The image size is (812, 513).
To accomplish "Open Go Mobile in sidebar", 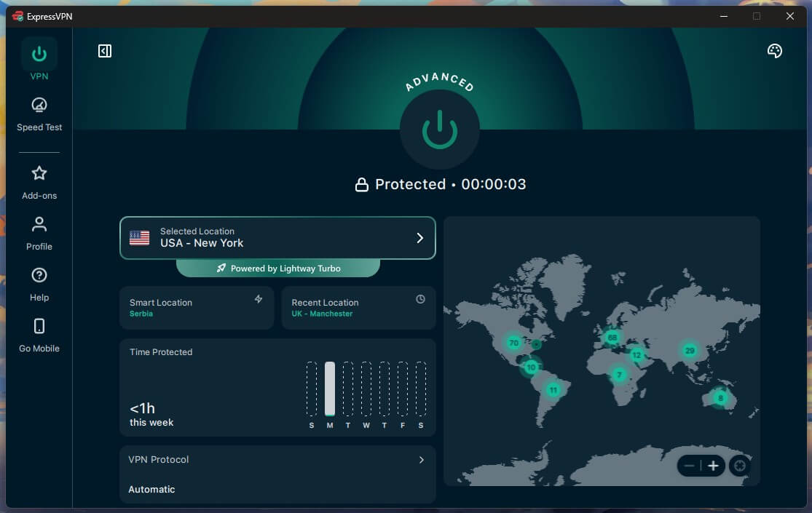I will pyautogui.click(x=39, y=335).
